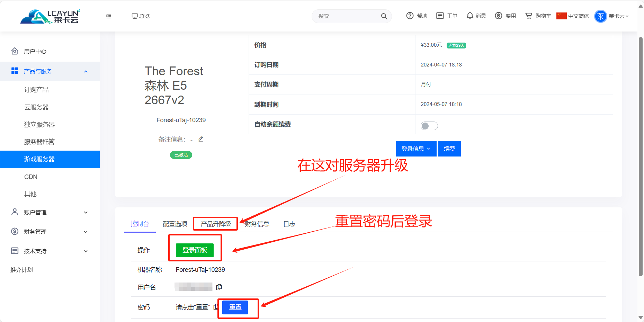Click the 产品与服务 grid icon
Screen dimensions: 644x322
click(x=15, y=71)
